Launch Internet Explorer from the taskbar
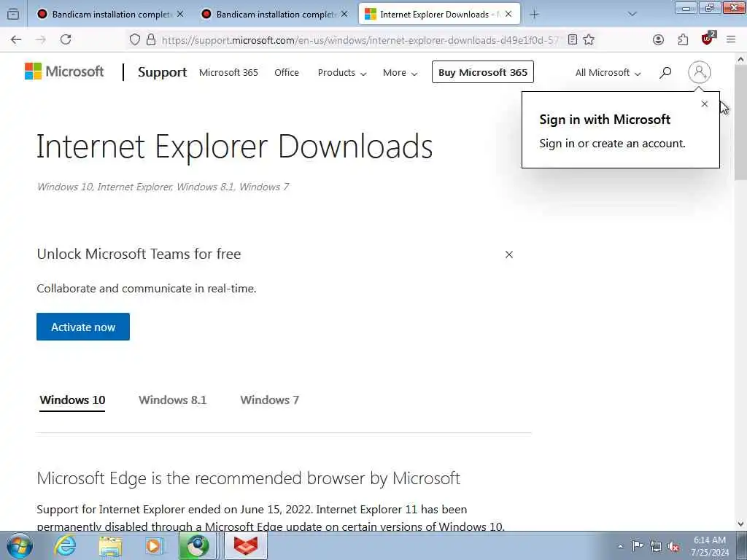The image size is (747, 560). tap(65, 545)
